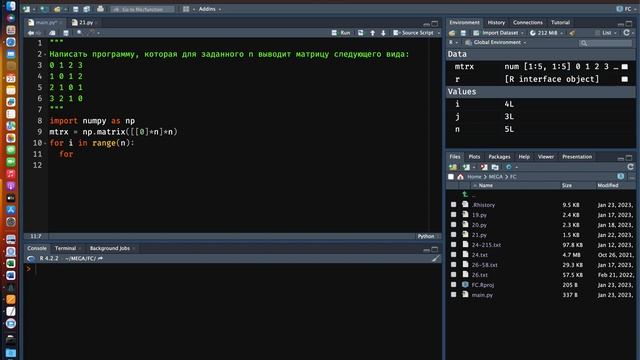Click MEGA in the Files breadcrumb
Viewport: 640px width, 360px height.
(496, 177)
